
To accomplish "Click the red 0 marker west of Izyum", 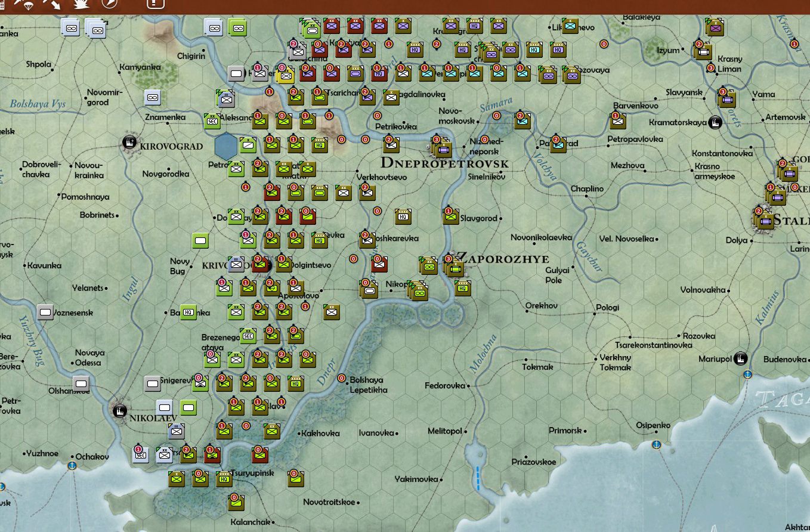I will [x=604, y=44].
